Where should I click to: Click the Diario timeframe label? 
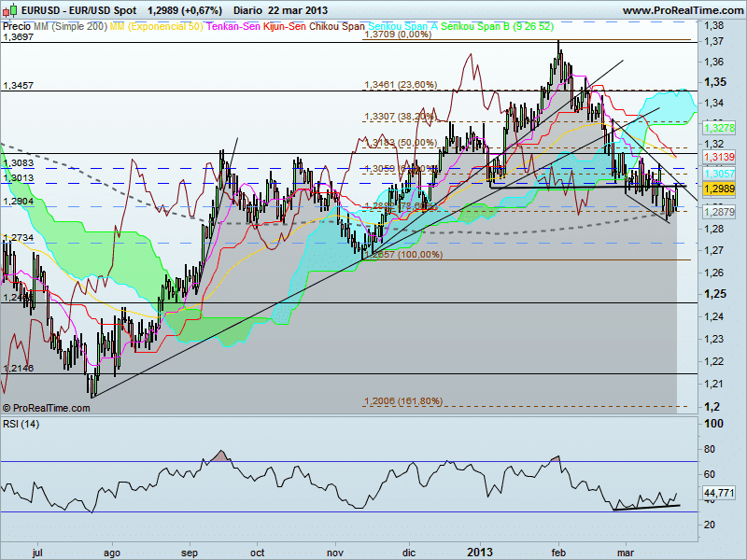coord(247,10)
